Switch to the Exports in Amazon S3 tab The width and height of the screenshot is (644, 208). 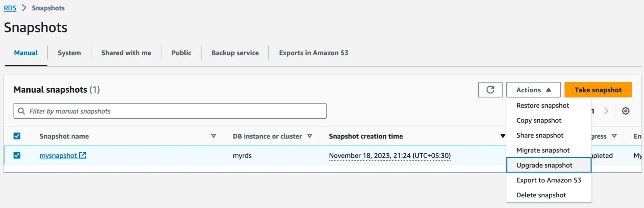(313, 53)
